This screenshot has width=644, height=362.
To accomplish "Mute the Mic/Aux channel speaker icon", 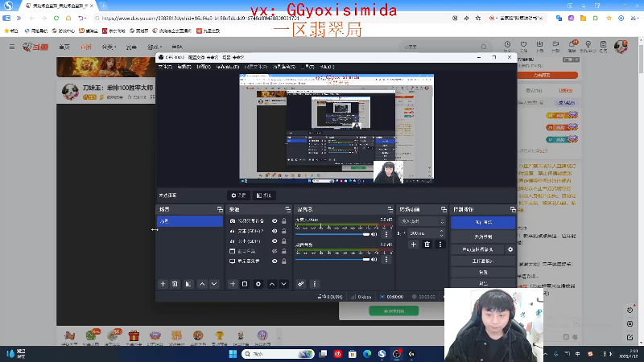I will (374, 234).
